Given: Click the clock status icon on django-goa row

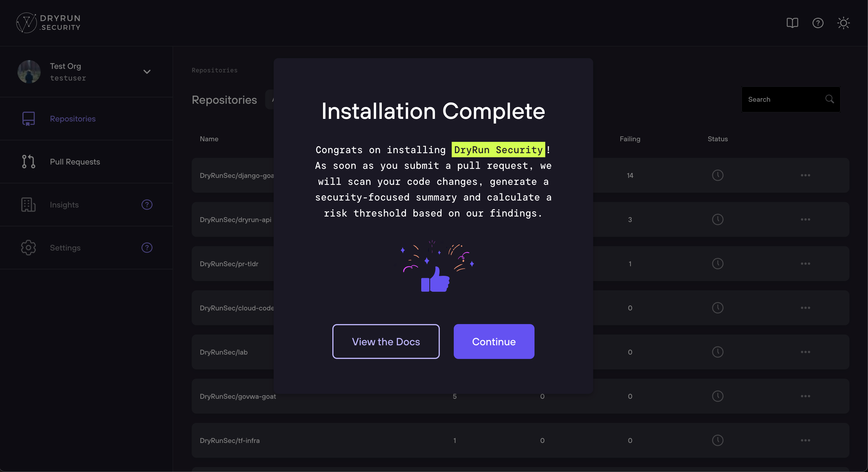Looking at the screenshot, I should pyautogui.click(x=718, y=175).
